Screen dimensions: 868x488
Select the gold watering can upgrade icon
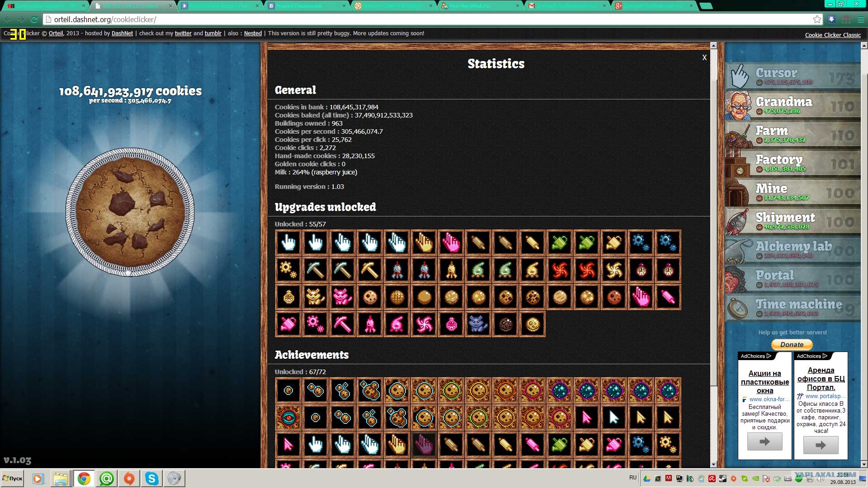[x=614, y=243]
